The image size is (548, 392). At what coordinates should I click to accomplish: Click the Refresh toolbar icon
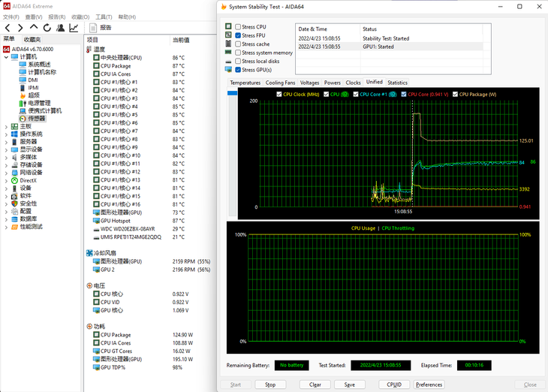tap(47, 28)
